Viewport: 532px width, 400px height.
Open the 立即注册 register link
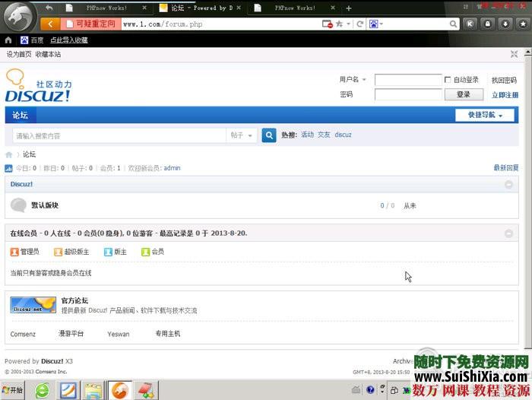point(505,95)
